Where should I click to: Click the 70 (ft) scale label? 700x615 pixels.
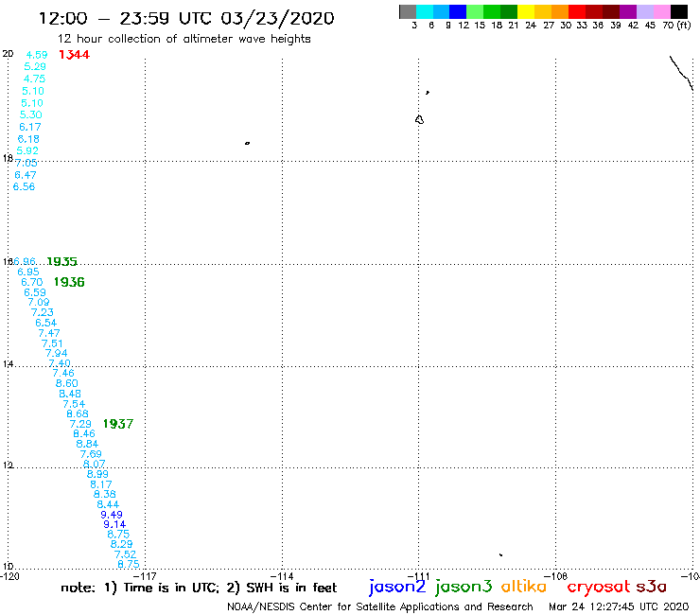click(676, 26)
